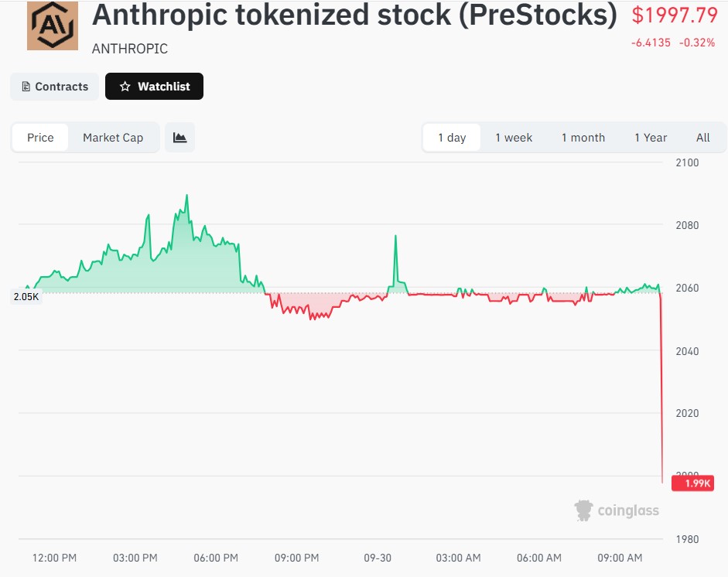Show All time range
The width and height of the screenshot is (728, 577).
coord(703,138)
